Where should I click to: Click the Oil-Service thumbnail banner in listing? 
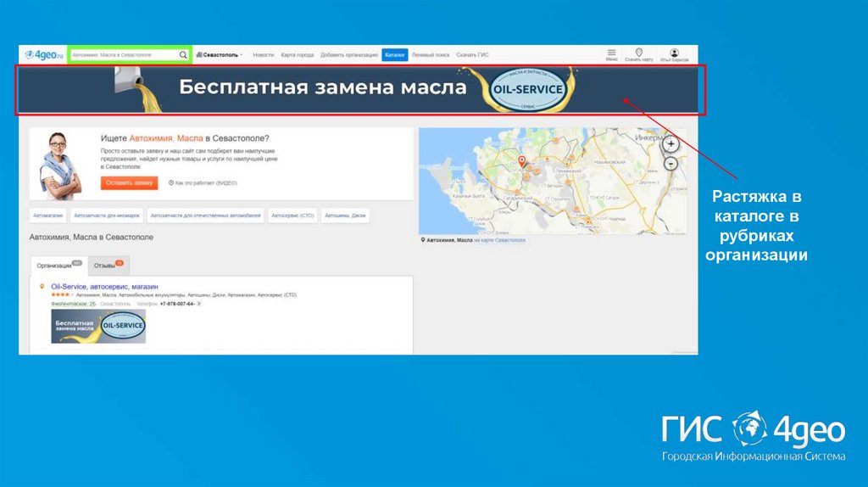[x=98, y=327]
